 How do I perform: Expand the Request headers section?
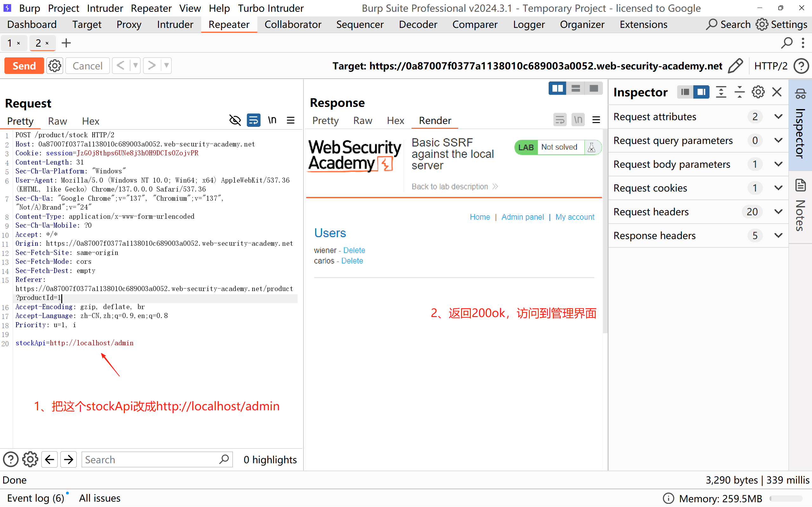(778, 211)
